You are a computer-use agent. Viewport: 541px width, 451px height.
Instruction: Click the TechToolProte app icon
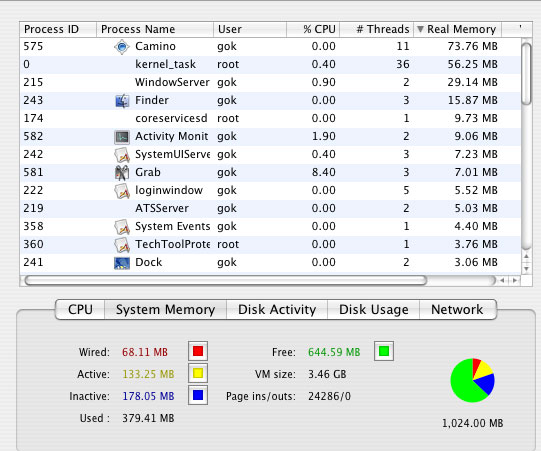tap(122, 245)
